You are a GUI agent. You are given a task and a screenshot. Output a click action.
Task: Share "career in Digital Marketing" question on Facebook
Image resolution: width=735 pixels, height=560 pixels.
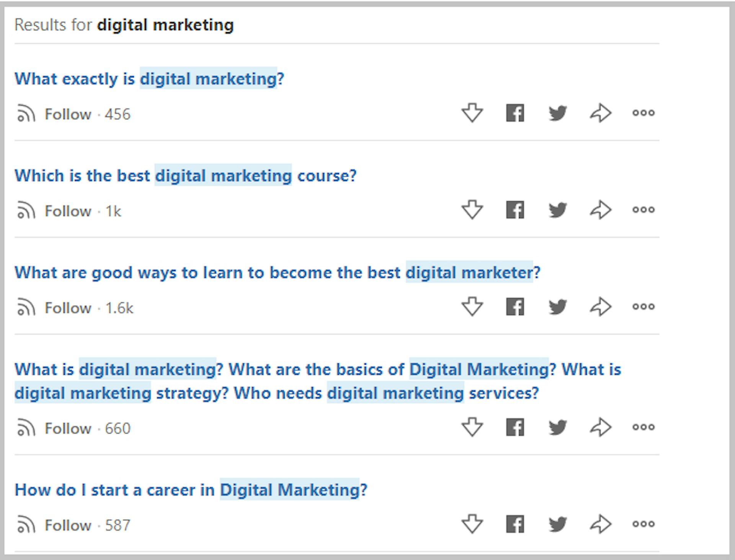coord(515,524)
